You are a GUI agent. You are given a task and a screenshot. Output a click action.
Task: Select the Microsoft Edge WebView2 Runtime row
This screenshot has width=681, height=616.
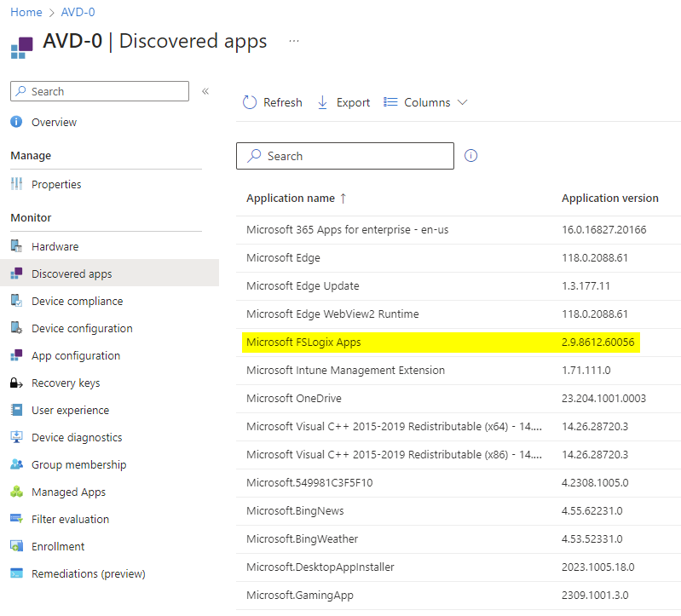coord(459,314)
